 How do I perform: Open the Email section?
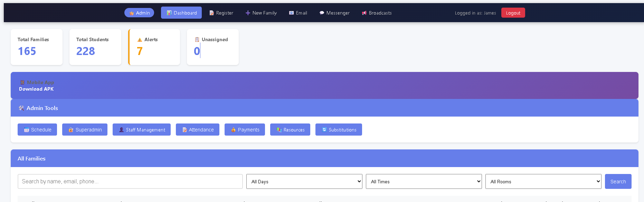[298, 13]
